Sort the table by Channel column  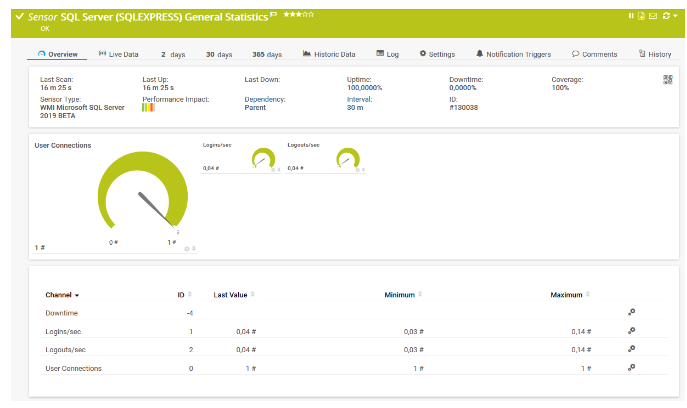(x=62, y=295)
